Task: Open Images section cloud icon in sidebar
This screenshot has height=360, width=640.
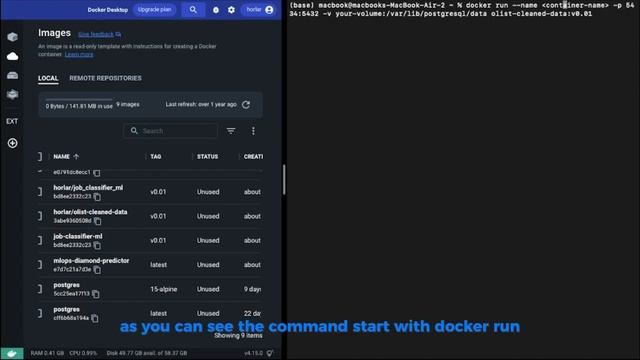Action: pos(12,56)
